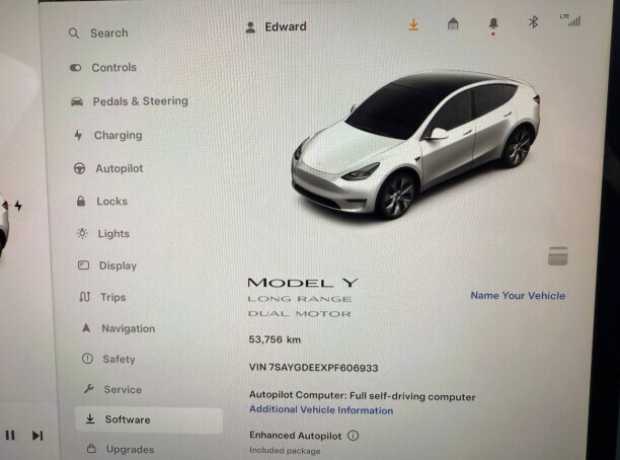Go to Charging settings
This screenshot has height=460, width=620.
(108, 135)
